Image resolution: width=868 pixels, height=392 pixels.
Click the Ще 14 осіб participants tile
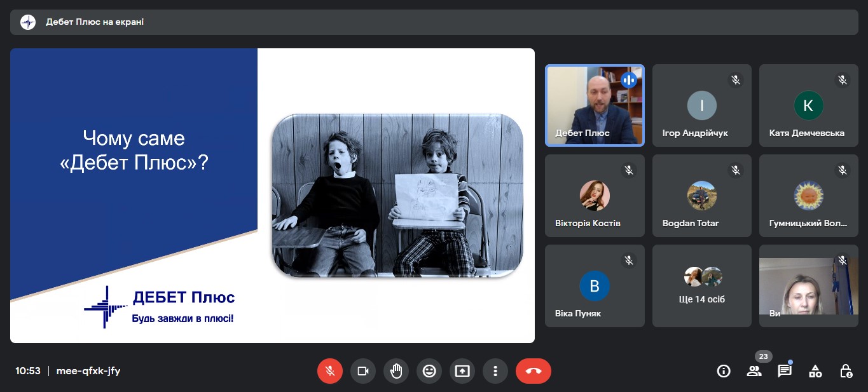point(702,286)
